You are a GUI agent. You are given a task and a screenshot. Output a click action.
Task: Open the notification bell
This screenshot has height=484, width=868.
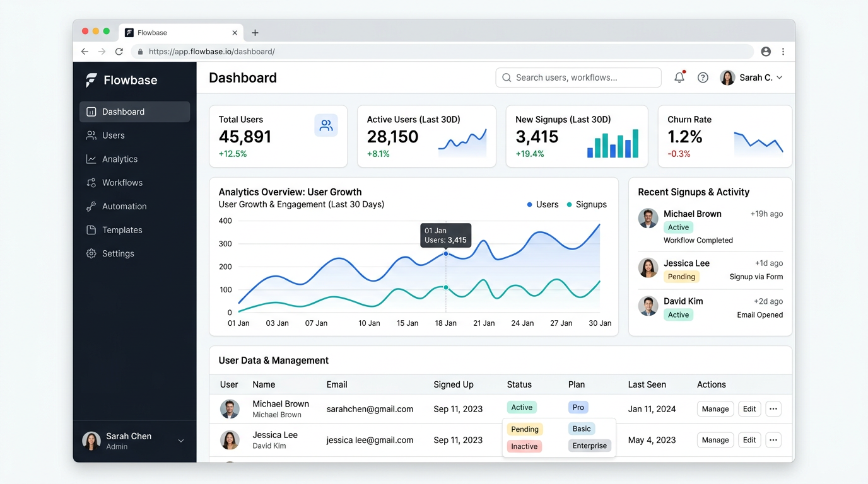tap(679, 77)
